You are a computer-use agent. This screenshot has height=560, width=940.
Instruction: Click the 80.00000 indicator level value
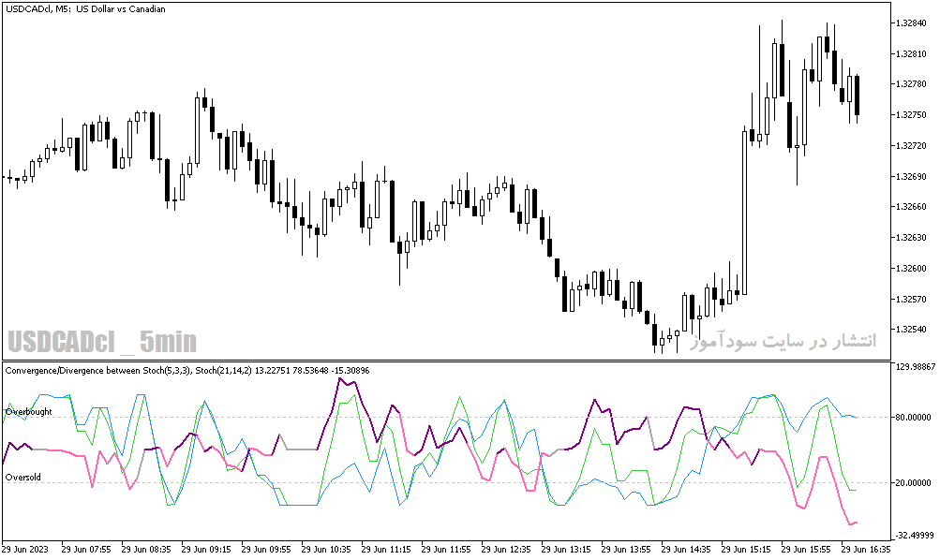[x=914, y=417]
